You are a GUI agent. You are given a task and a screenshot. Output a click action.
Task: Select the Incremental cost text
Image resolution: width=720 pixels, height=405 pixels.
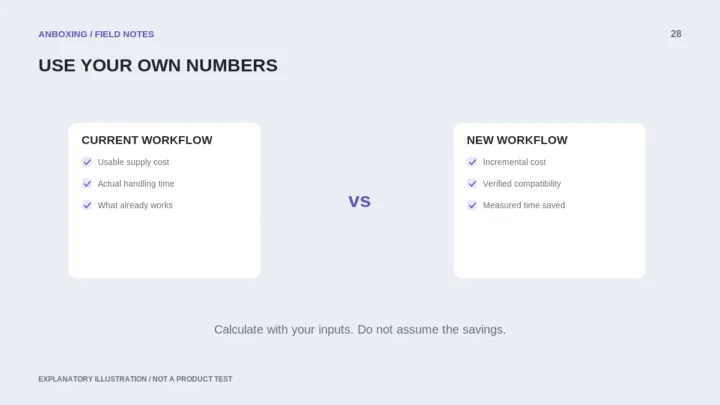click(x=514, y=162)
